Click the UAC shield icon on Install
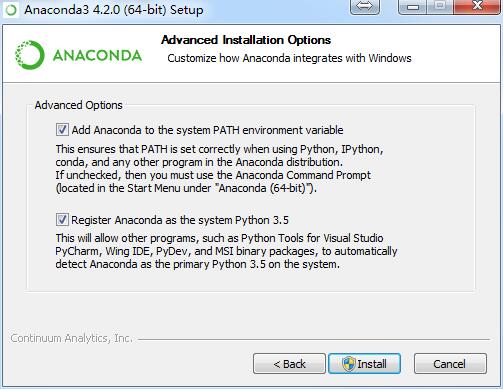The height and width of the screenshot is (389, 503). click(x=349, y=364)
